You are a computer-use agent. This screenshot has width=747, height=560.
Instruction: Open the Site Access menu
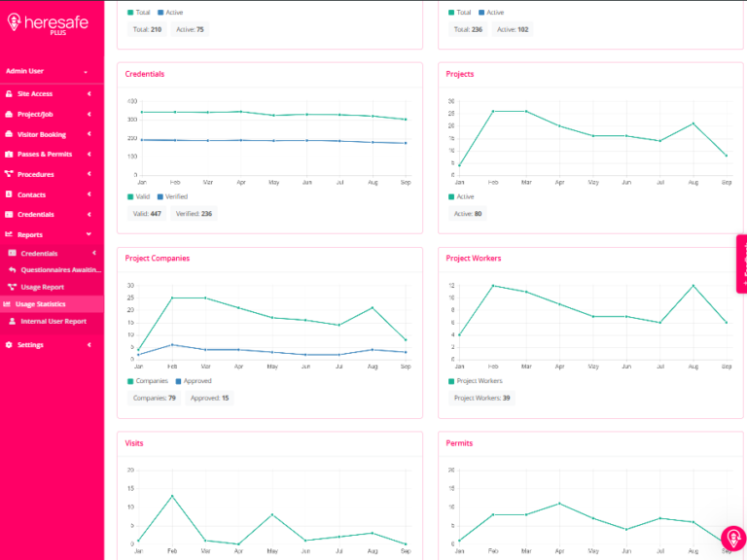tap(52, 93)
